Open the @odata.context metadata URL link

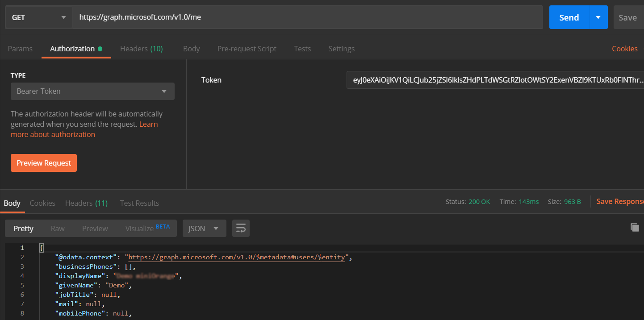[x=237, y=257]
